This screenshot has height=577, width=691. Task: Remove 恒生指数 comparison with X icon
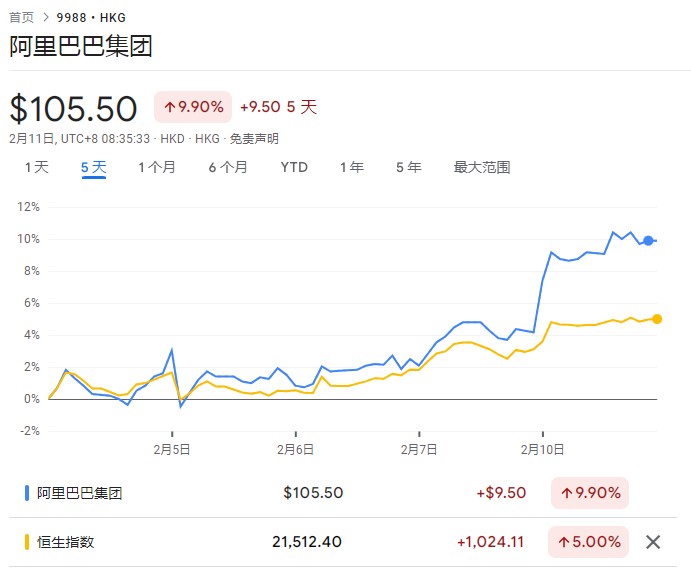click(x=653, y=542)
